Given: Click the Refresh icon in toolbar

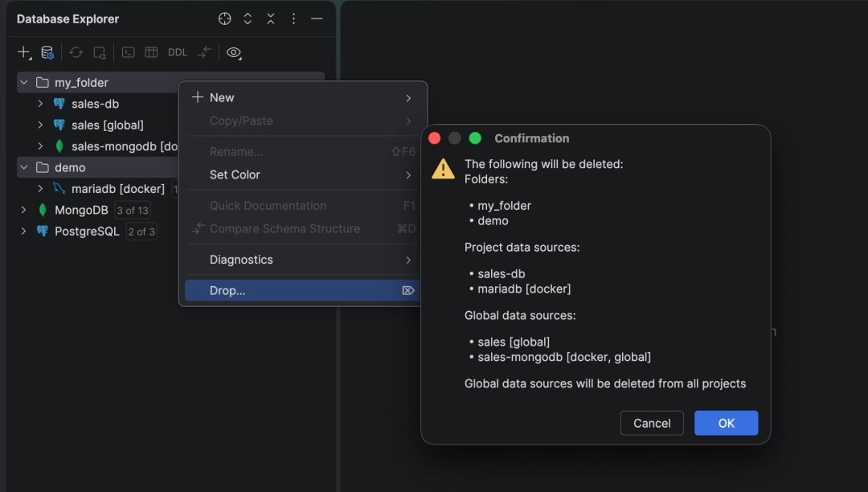Looking at the screenshot, I should click(76, 52).
